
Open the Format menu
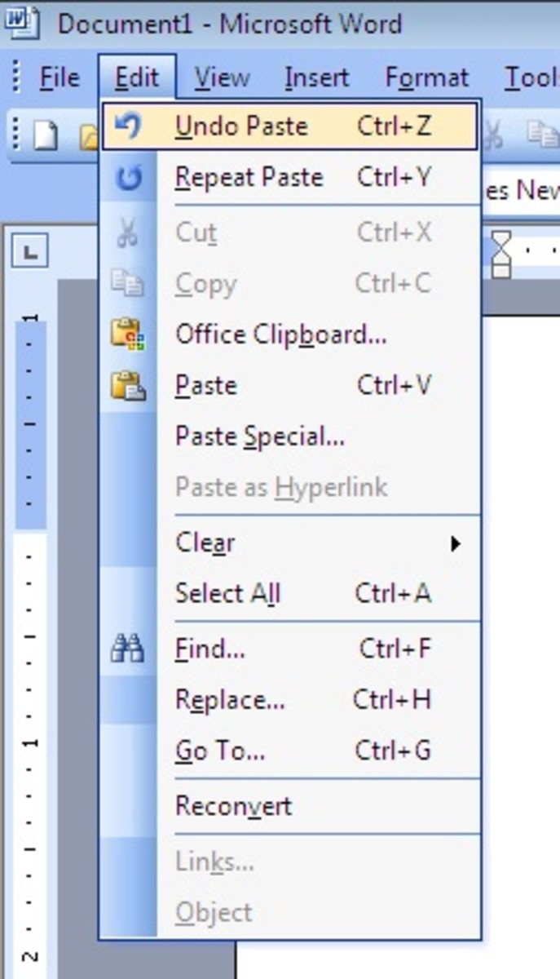point(427,78)
